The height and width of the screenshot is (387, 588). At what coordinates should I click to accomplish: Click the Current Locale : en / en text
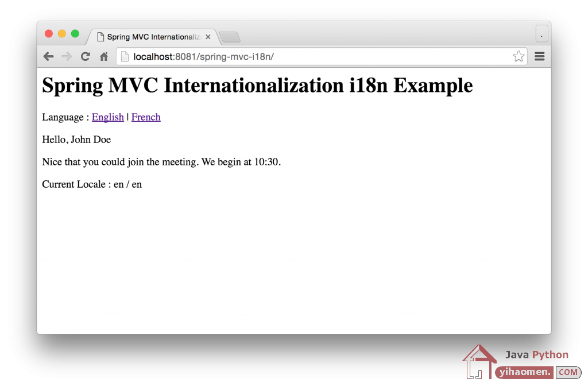(92, 184)
